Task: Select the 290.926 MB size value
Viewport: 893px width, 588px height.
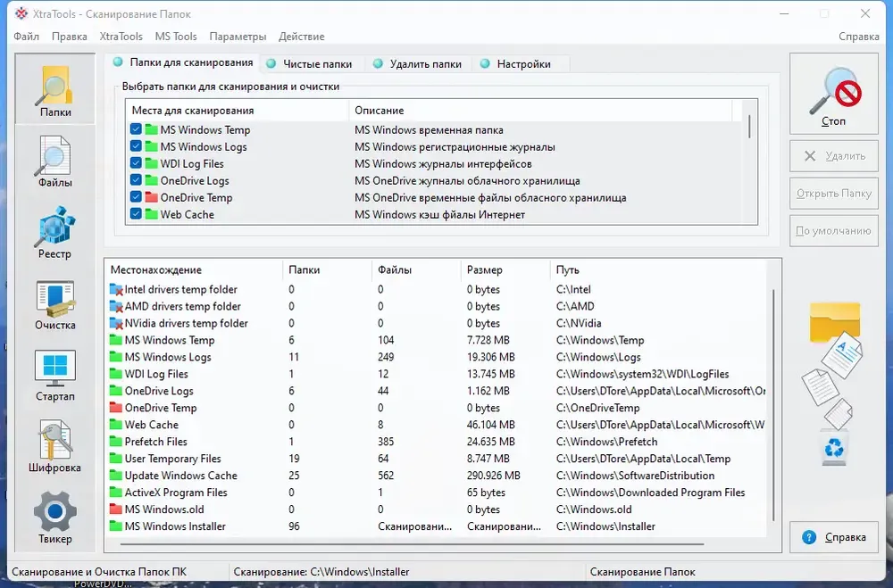Action: coord(494,476)
